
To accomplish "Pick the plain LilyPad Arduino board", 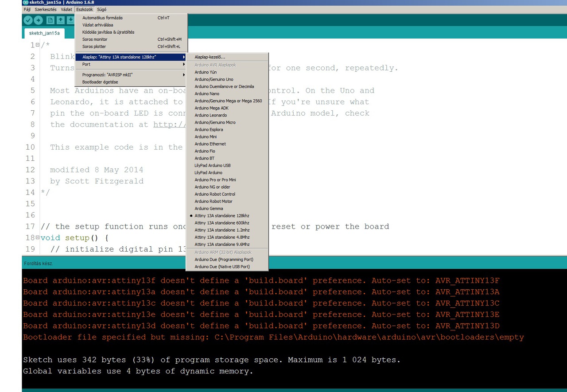I will 227,173.
